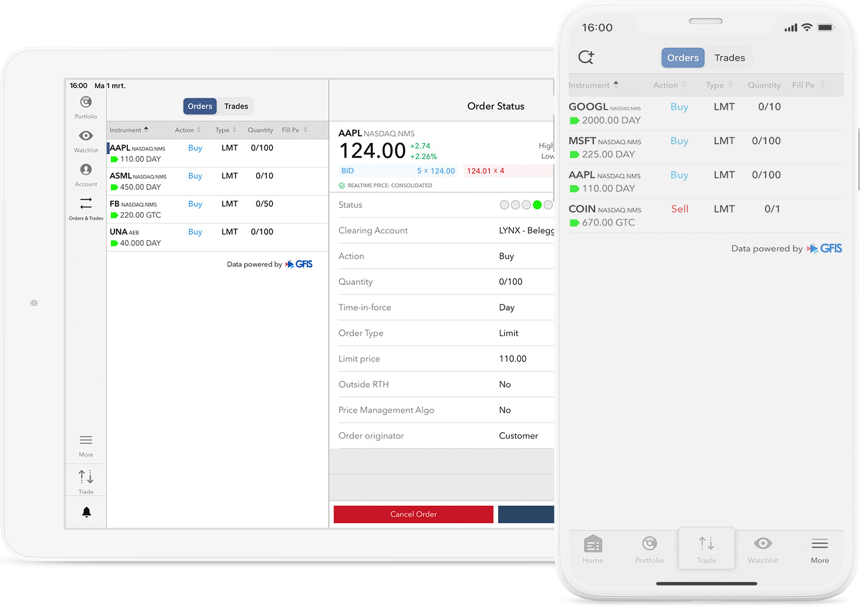This screenshot has width=866, height=616.
Task: Click the GFIS logo on the tablet
Action: [x=298, y=264]
